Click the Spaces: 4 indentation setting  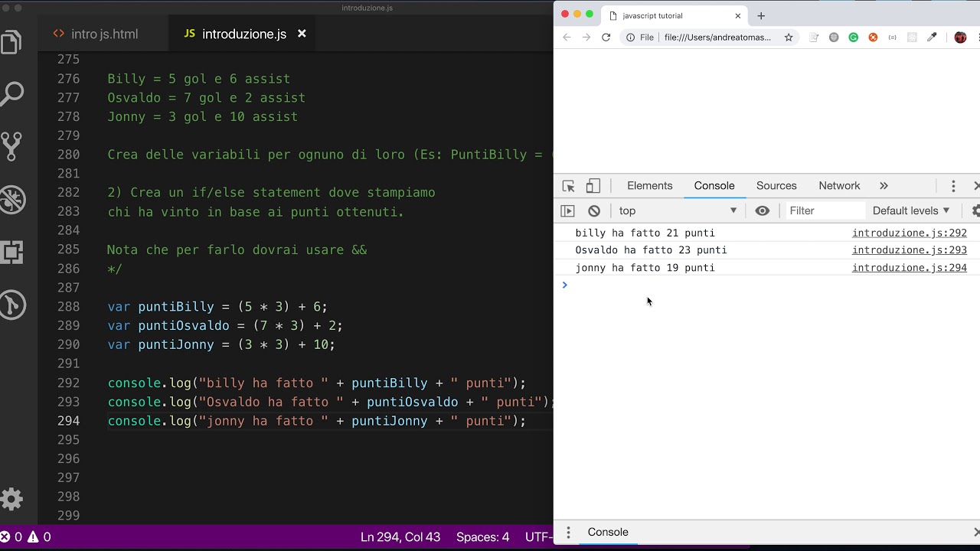coord(482,537)
